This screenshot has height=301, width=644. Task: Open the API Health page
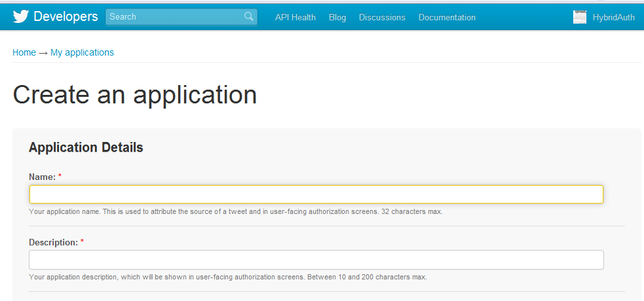[x=295, y=18]
